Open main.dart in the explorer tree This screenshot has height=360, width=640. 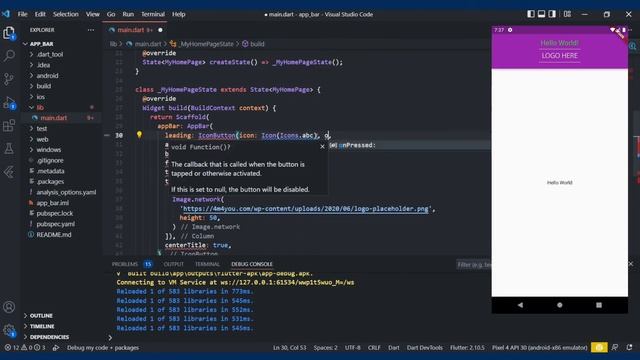pyautogui.click(x=53, y=118)
